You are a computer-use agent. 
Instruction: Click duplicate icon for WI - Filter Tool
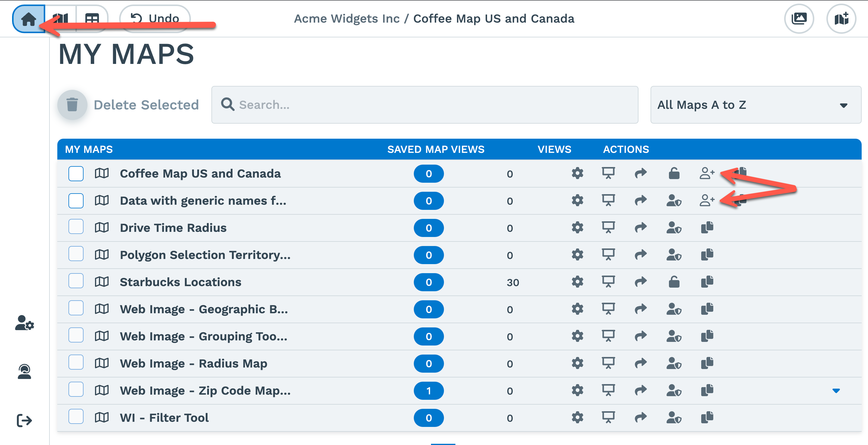707,418
